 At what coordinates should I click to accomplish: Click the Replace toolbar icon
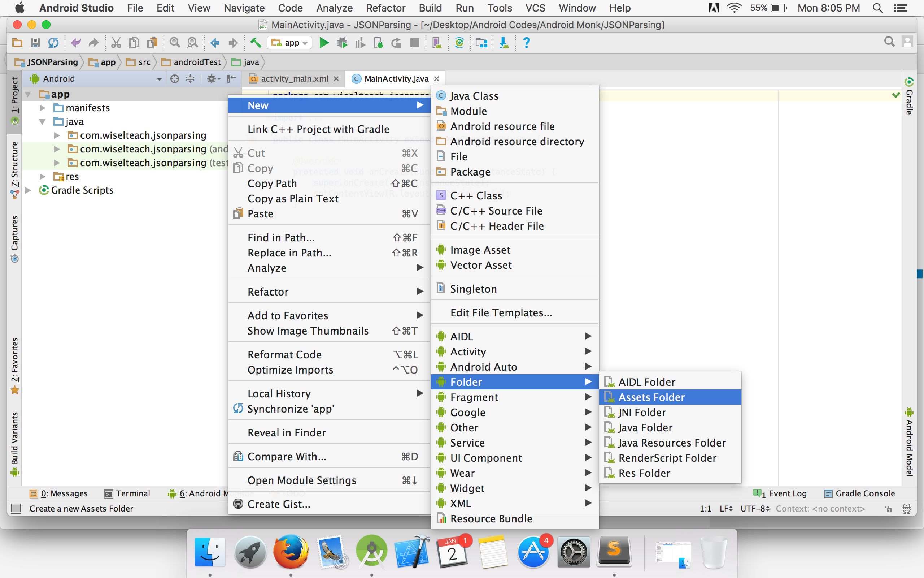(193, 43)
